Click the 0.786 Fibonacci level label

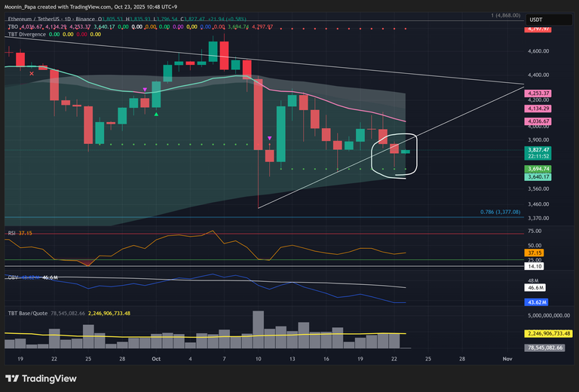point(500,213)
